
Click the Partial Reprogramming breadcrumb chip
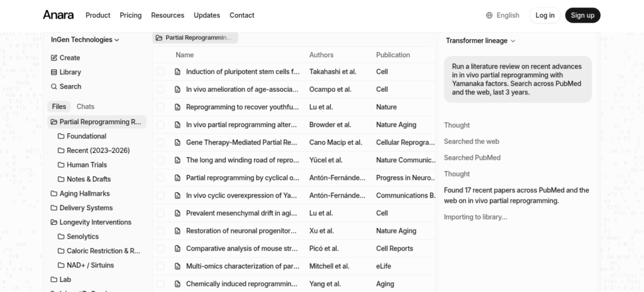[x=195, y=38]
